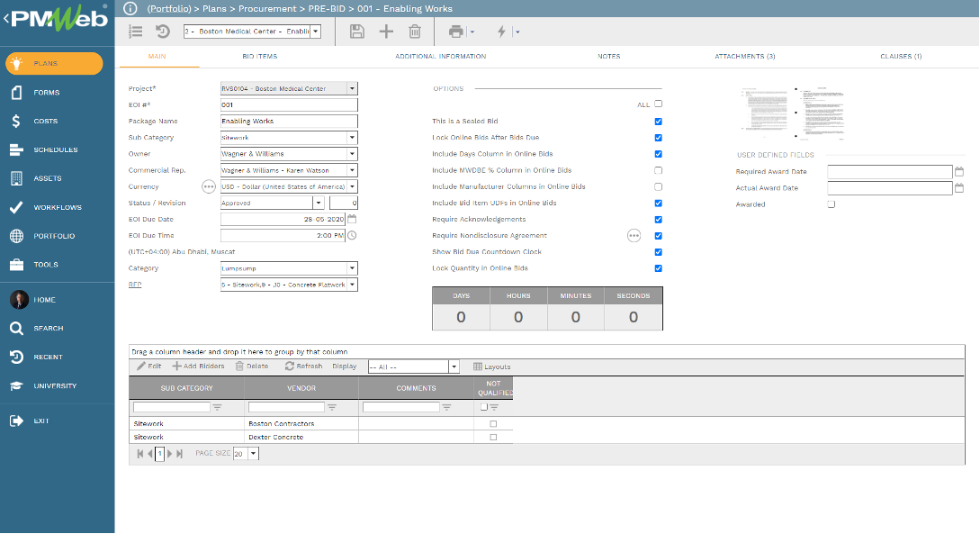The height and width of the screenshot is (534, 980).
Task: Click the lightning bolt actions icon
Action: 501,32
